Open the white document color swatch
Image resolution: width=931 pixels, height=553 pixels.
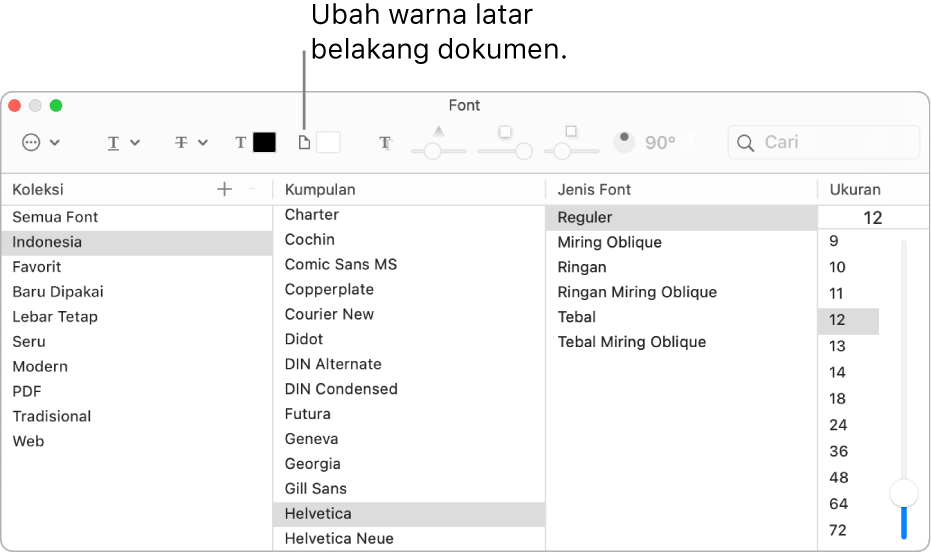[x=328, y=143]
